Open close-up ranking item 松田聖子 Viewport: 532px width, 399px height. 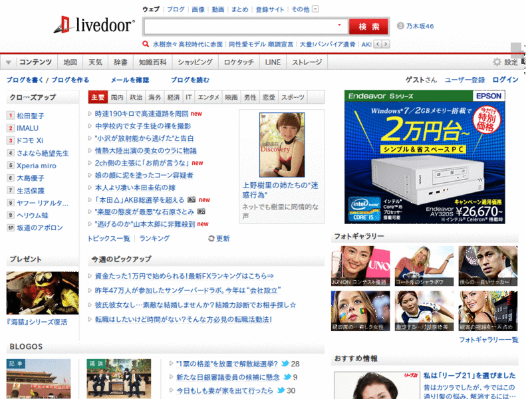click(31, 116)
